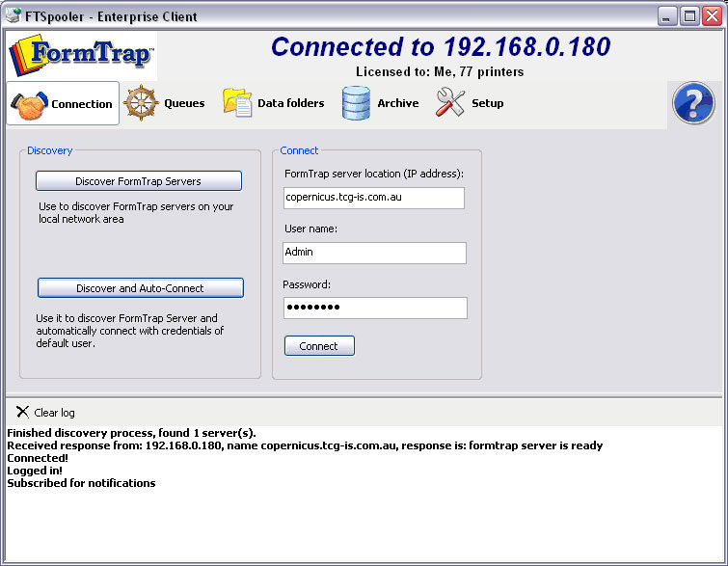Close the FTSpooler Enterprise Client window
The image size is (728, 566).
[x=712, y=15]
